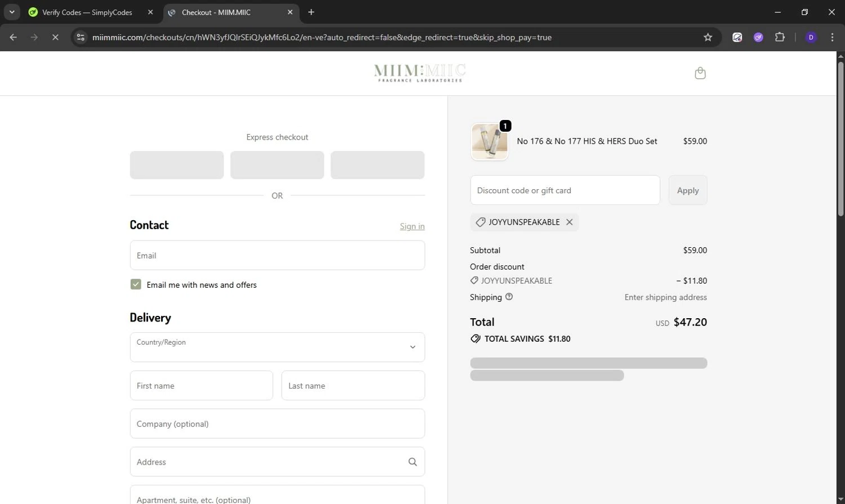The height and width of the screenshot is (504, 845).
Task: Click the page vertical scrollbar thumb
Action: point(840,138)
